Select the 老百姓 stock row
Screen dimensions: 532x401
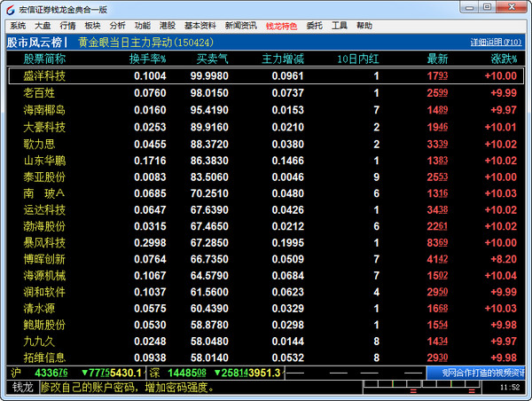(x=266, y=92)
